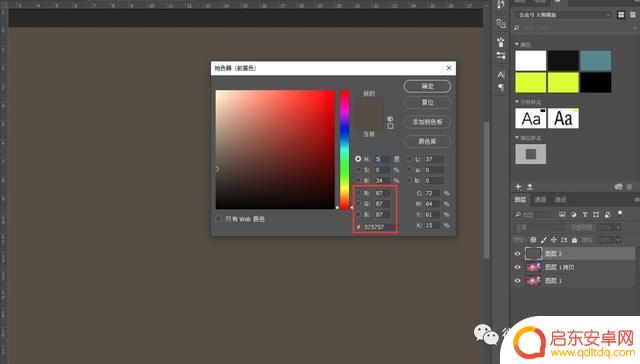
Task: Select lock image pixels brush icon
Action: click(x=544, y=240)
